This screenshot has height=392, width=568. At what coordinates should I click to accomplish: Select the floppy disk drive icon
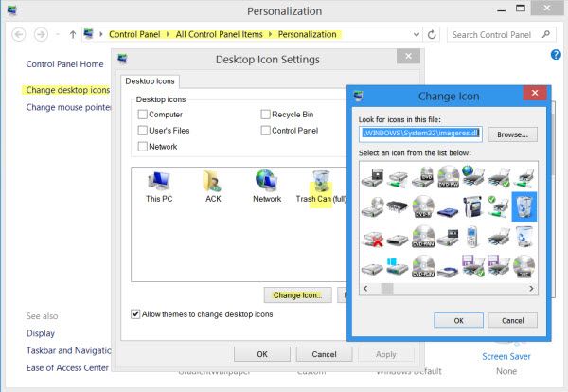[372, 177]
